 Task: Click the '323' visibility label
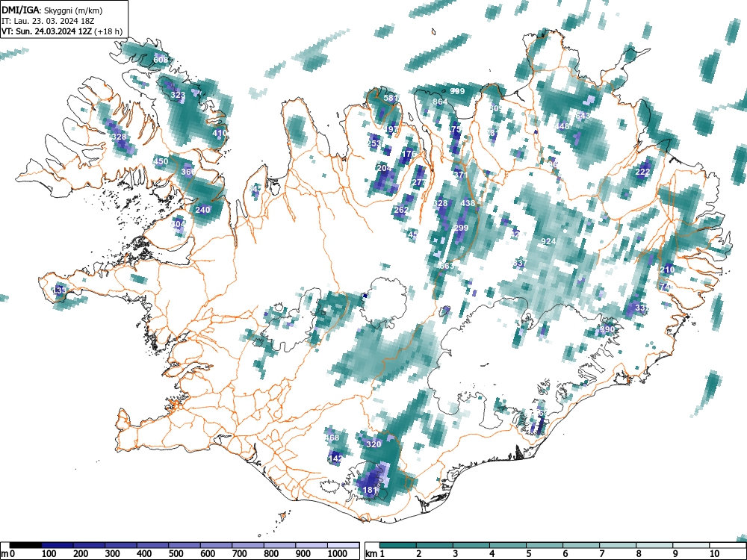(178, 95)
